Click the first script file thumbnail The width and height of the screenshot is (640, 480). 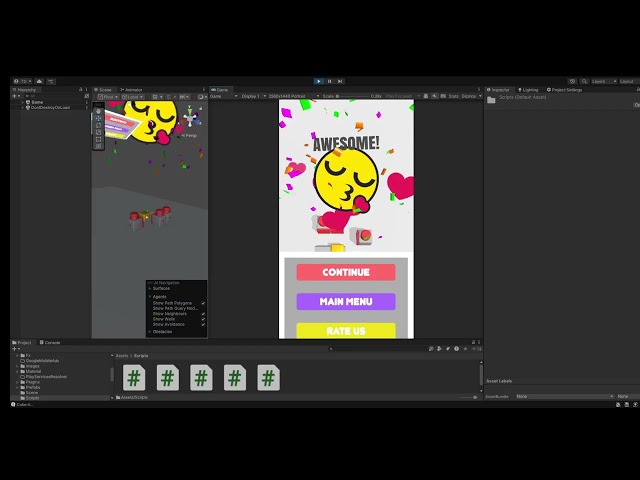(134, 378)
